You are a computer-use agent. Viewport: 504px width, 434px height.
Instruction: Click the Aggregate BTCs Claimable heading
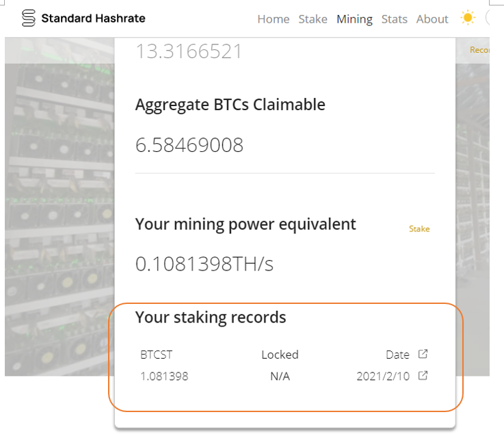click(230, 105)
